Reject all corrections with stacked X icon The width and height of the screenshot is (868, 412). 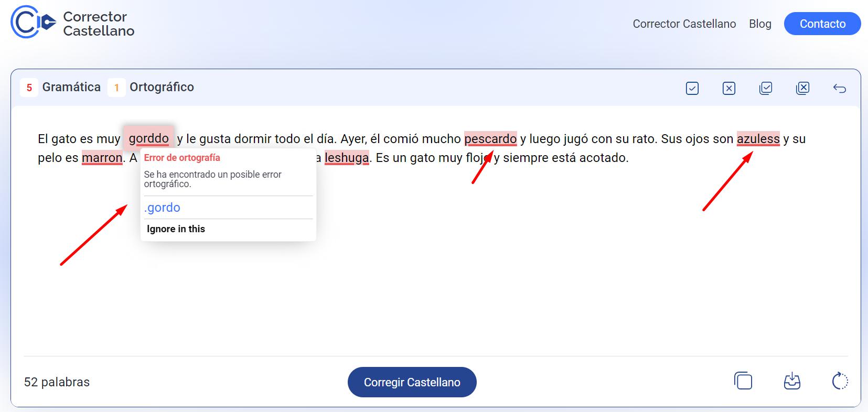click(802, 88)
